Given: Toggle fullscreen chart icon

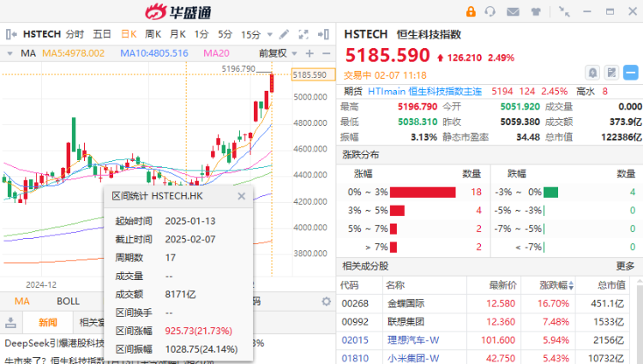Looking at the screenshot, I should click(x=303, y=34).
